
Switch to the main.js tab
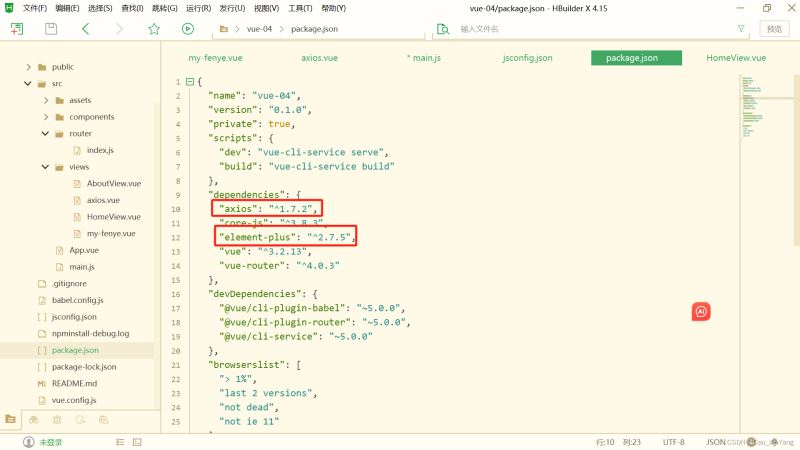(x=424, y=58)
